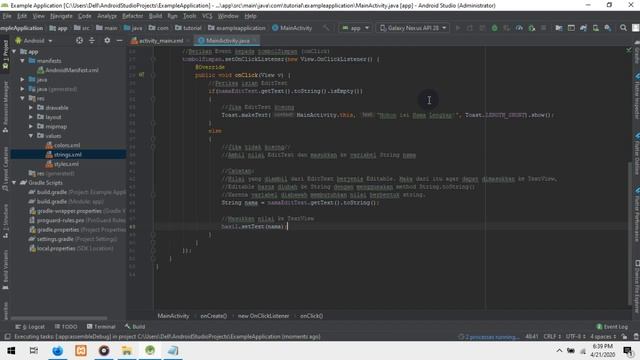Toggle tool window bars icon in status bar
This screenshot has width=640, height=360.
[7, 337]
